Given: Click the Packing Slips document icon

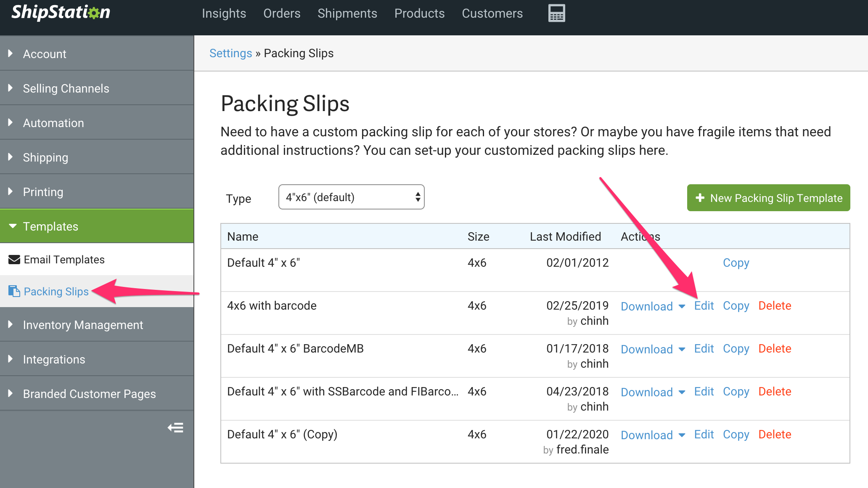Looking at the screenshot, I should [x=14, y=291].
